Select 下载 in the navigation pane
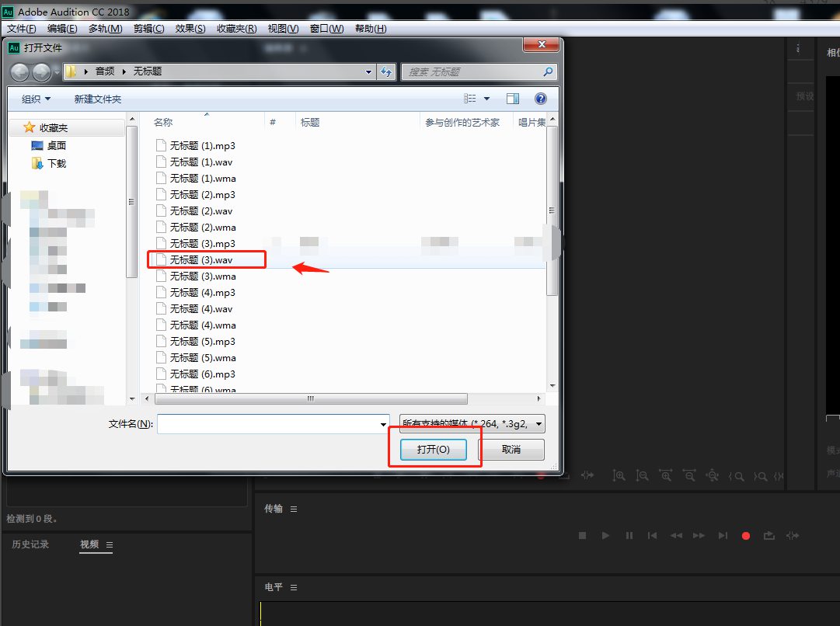840x626 pixels. pos(49,163)
